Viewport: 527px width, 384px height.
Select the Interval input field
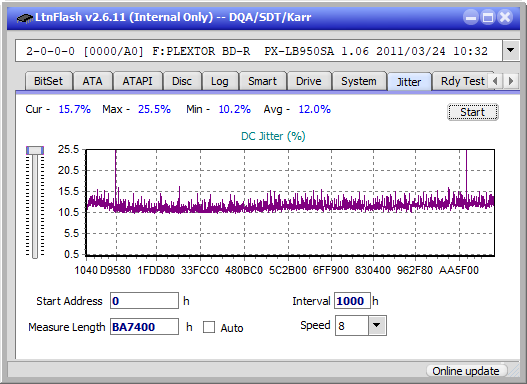[352, 301]
